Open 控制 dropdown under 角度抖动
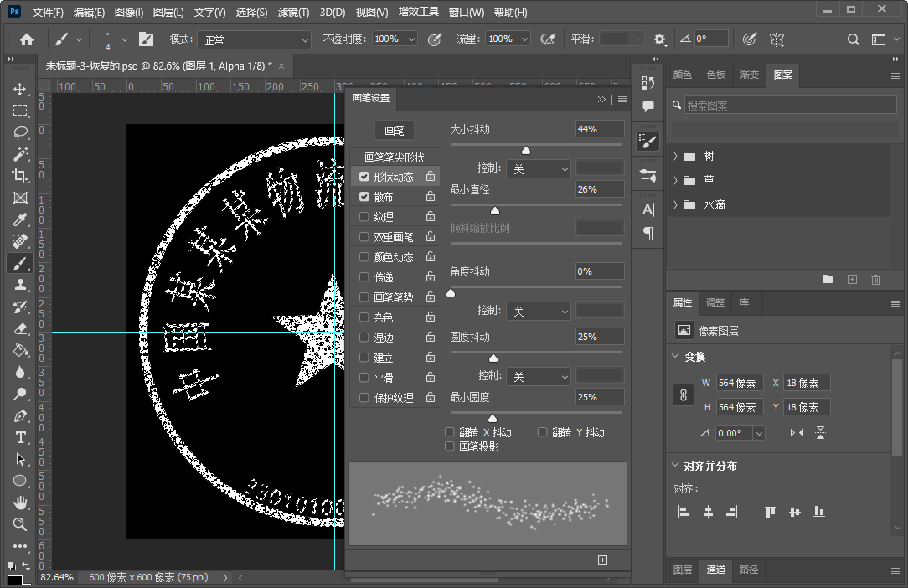 coord(539,311)
